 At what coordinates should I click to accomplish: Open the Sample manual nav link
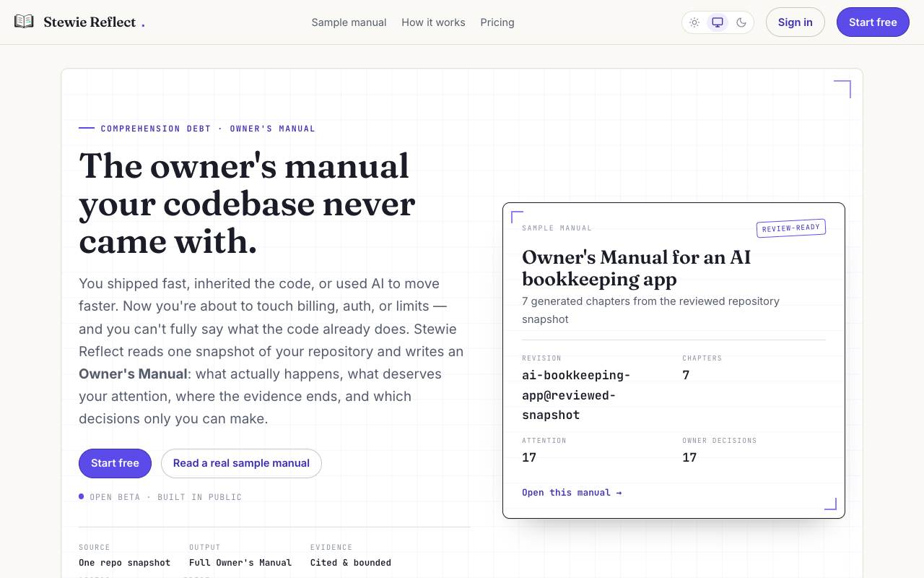click(349, 22)
